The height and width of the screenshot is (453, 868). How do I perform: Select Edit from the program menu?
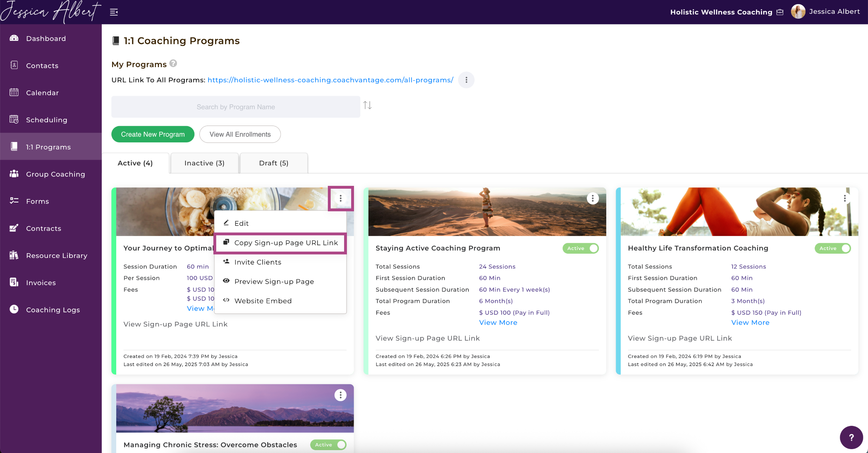281,223
